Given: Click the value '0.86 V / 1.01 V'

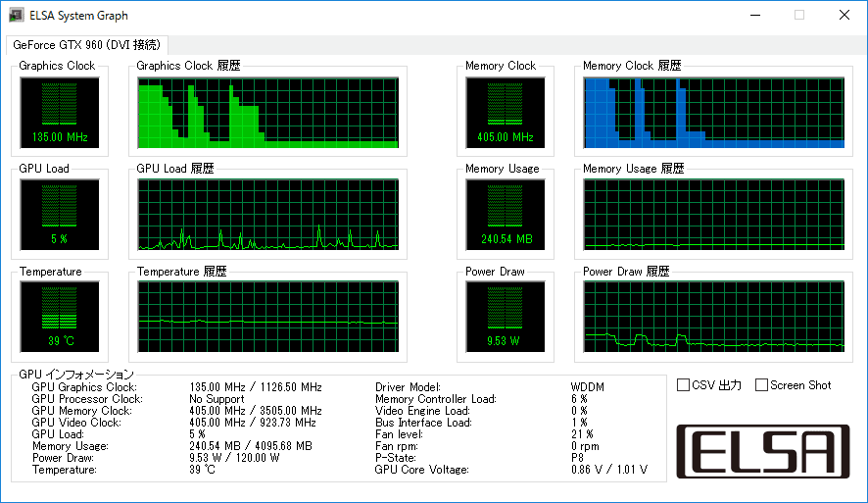Looking at the screenshot, I should click(609, 470).
